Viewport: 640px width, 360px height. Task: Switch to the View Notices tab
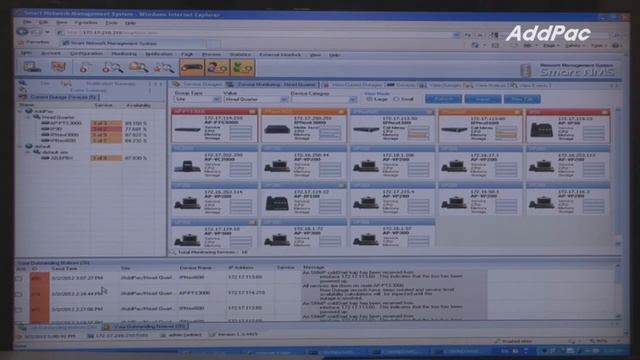click(486, 85)
